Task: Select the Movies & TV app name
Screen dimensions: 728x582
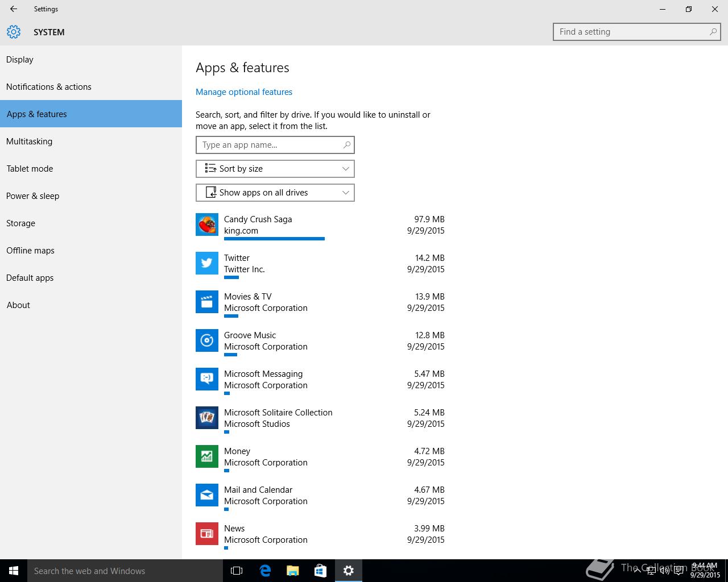Action: [x=247, y=297]
